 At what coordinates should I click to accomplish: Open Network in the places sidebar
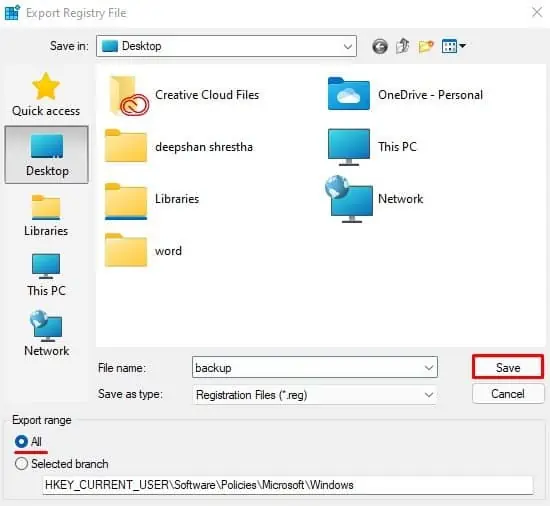click(46, 333)
